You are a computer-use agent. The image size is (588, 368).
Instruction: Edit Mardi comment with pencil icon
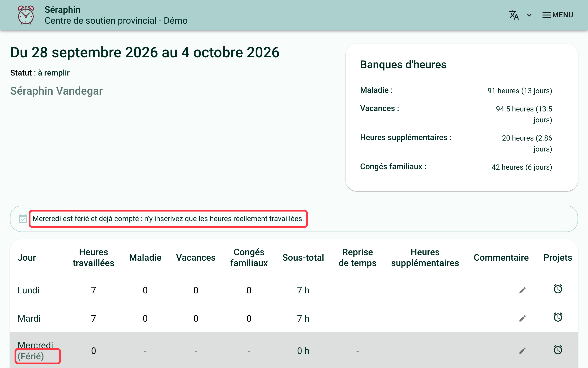point(522,318)
